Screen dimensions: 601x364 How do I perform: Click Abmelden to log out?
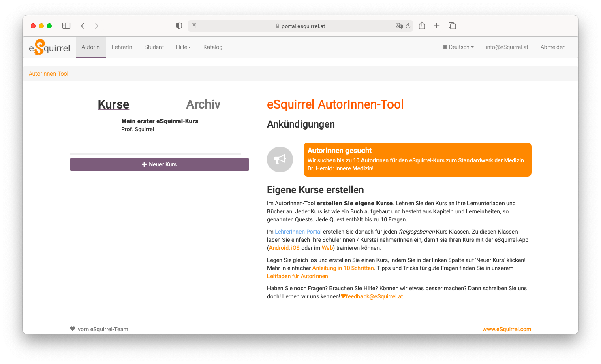(x=553, y=47)
